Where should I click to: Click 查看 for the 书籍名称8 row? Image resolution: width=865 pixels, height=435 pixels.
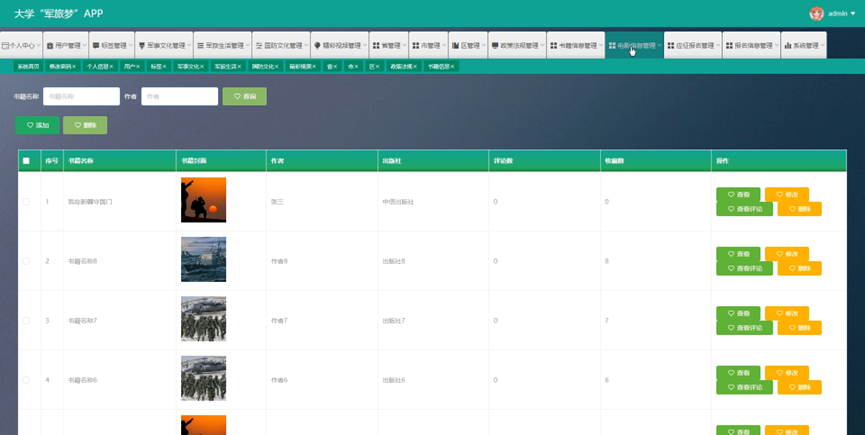(738, 254)
